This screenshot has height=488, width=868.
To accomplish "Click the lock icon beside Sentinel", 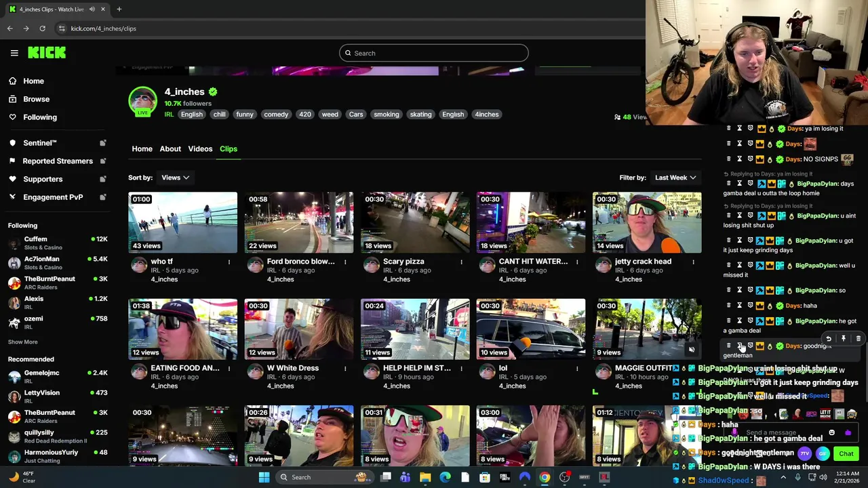I will tap(103, 143).
